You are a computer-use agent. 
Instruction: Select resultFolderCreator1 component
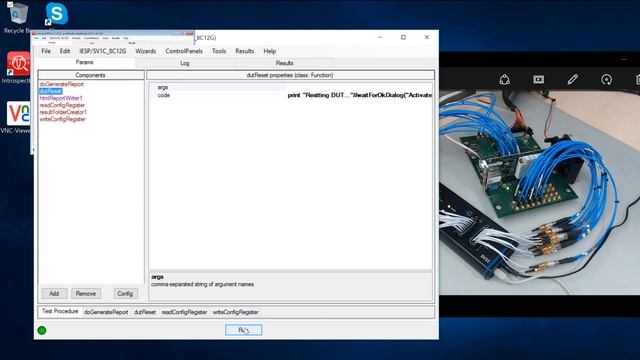pyautogui.click(x=63, y=112)
